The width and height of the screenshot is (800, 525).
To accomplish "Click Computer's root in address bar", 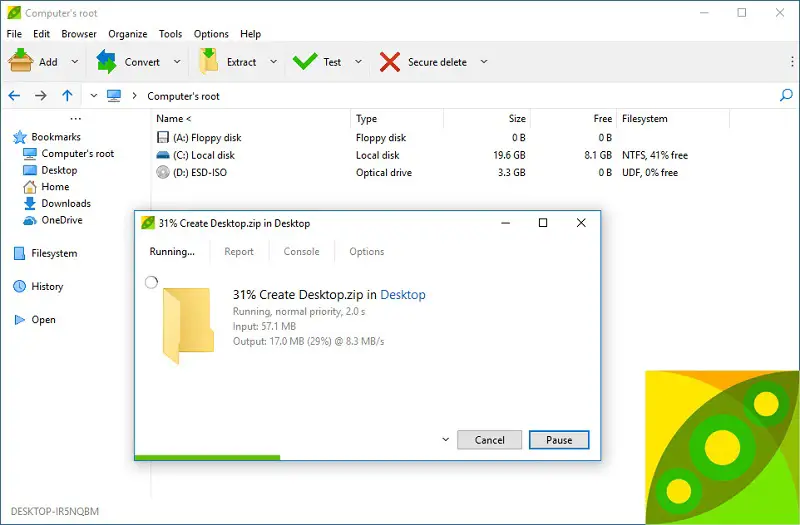I will click(183, 96).
